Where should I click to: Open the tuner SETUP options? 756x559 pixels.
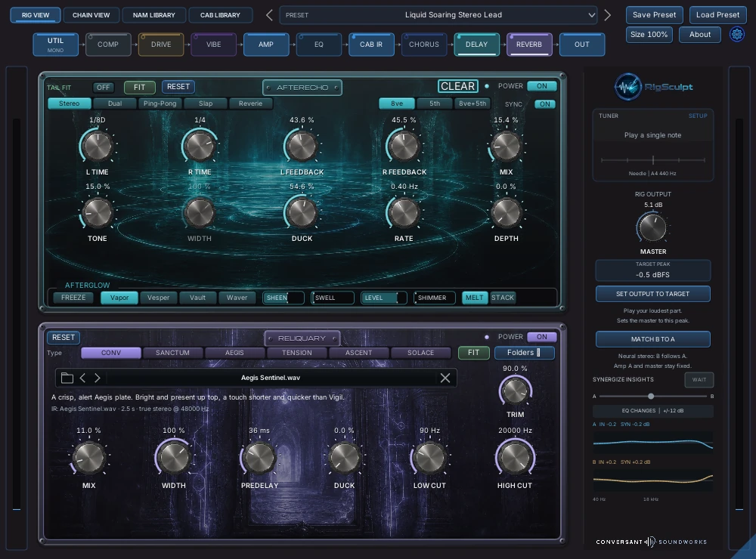tap(698, 116)
